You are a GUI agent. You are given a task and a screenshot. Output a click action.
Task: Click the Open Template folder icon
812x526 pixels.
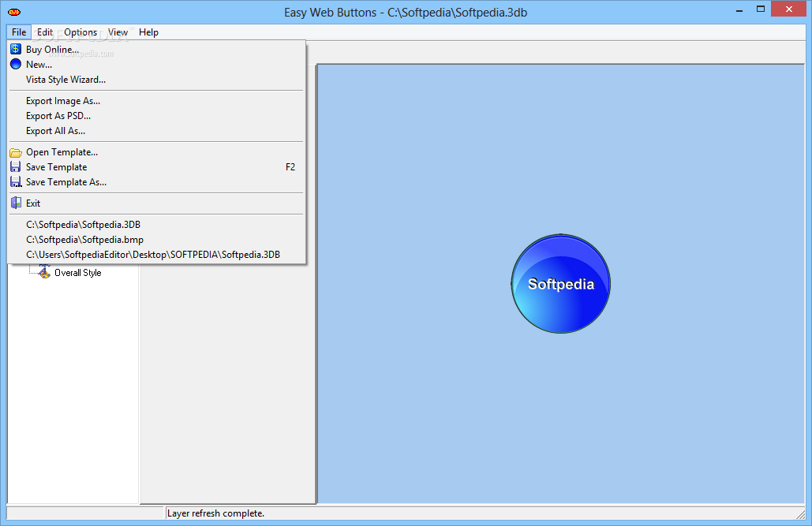[x=16, y=152]
